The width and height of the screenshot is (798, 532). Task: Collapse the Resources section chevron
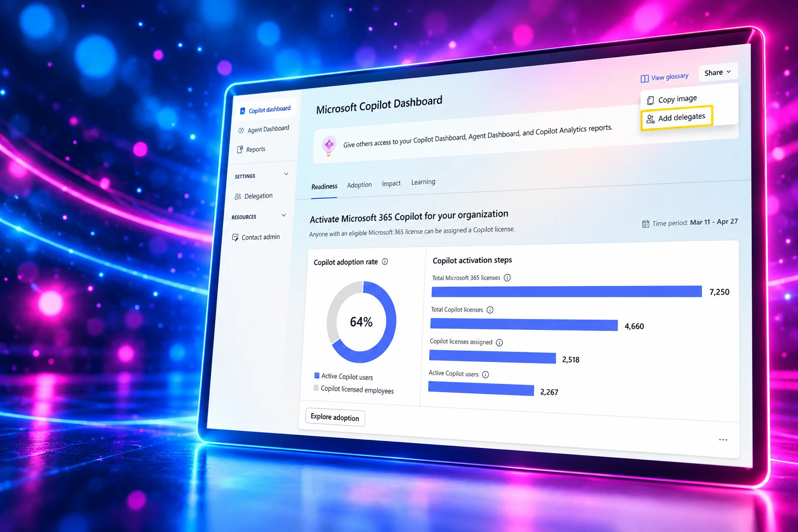pyautogui.click(x=284, y=215)
